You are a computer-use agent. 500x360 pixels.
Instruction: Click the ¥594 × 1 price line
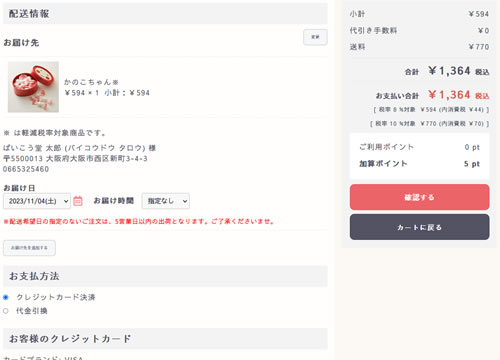tap(107, 93)
